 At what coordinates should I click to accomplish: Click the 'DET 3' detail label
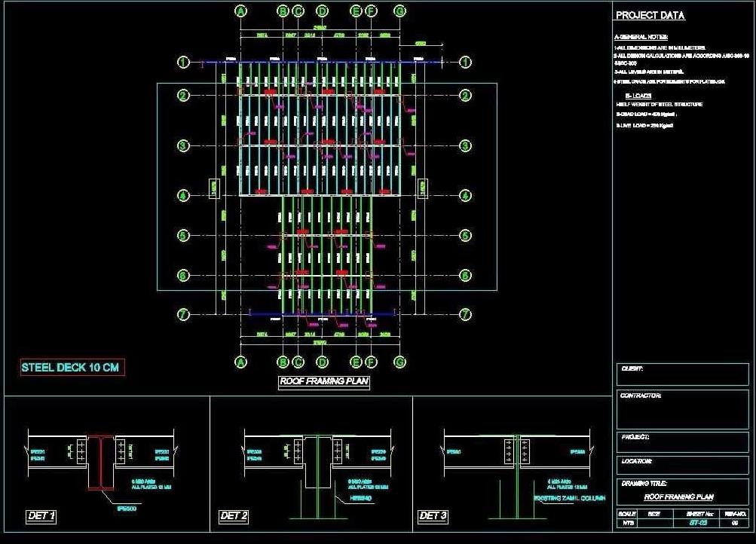433,516
